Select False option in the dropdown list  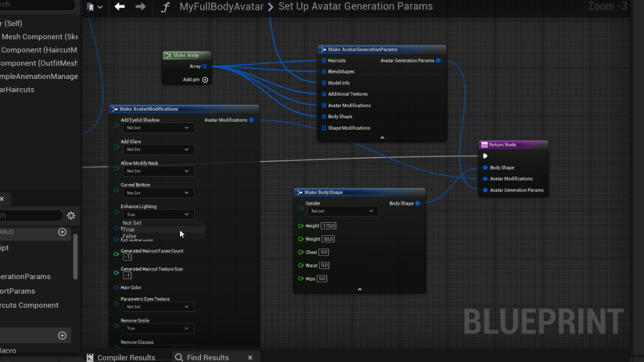[130, 236]
